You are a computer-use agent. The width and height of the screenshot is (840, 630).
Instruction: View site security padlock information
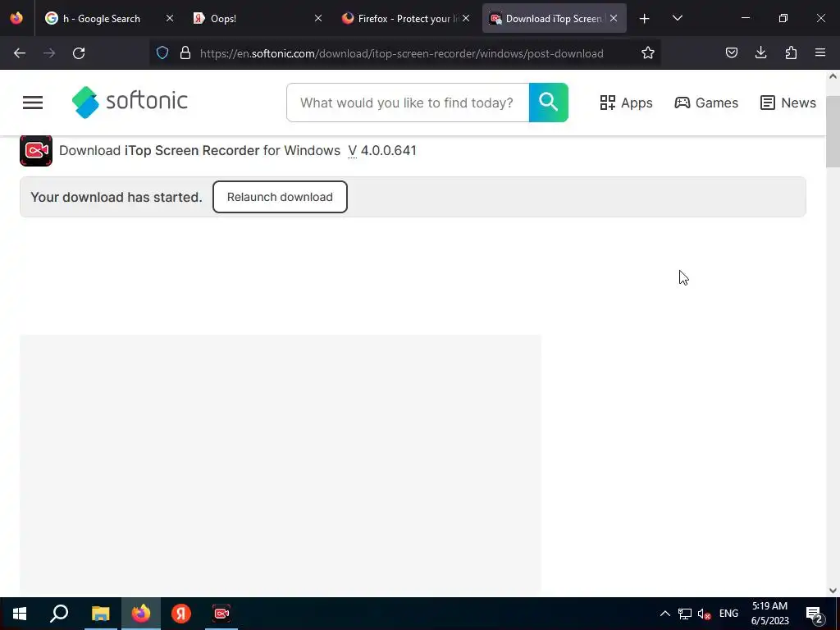pyautogui.click(x=185, y=53)
